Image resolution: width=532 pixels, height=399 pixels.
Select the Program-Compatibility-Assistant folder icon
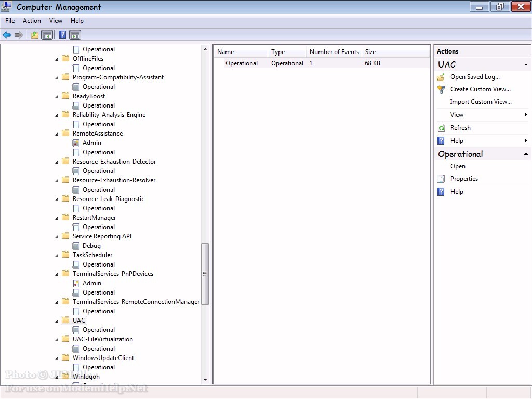tap(66, 77)
